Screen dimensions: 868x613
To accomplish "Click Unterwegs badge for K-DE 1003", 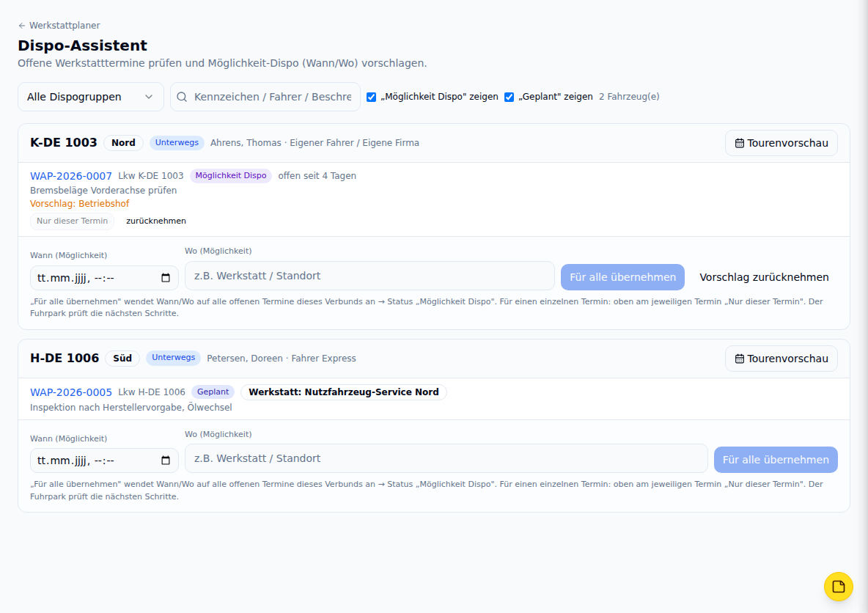I will 177,143.
